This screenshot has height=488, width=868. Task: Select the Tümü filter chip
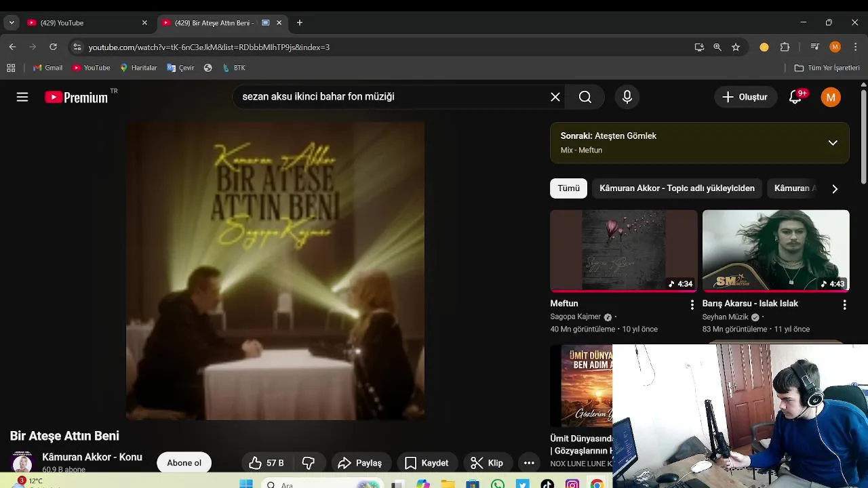tap(569, 188)
